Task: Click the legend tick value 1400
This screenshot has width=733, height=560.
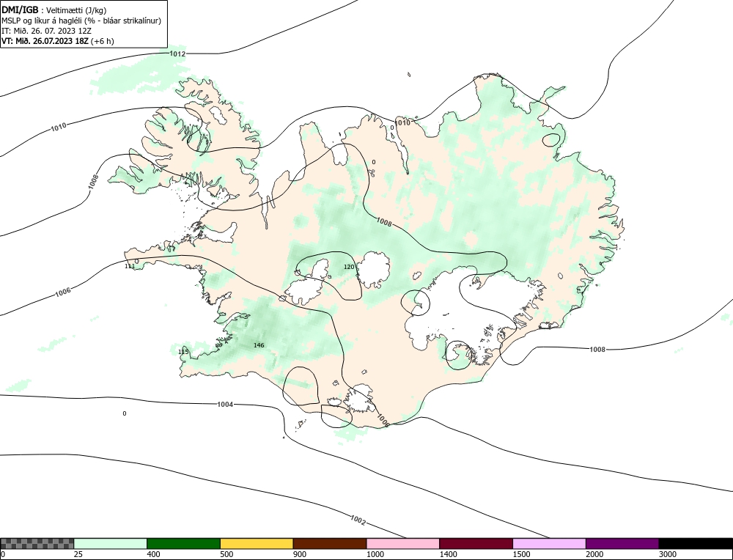Action: click(x=449, y=554)
